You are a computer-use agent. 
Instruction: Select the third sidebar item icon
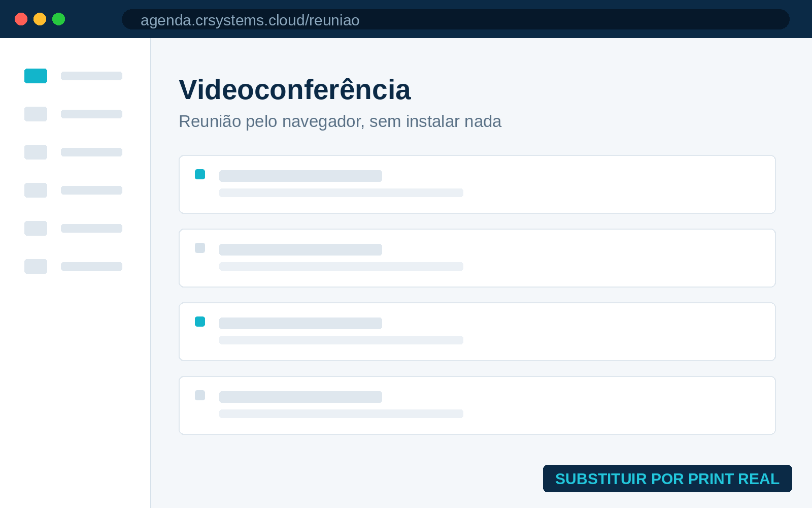click(x=36, y=152)
